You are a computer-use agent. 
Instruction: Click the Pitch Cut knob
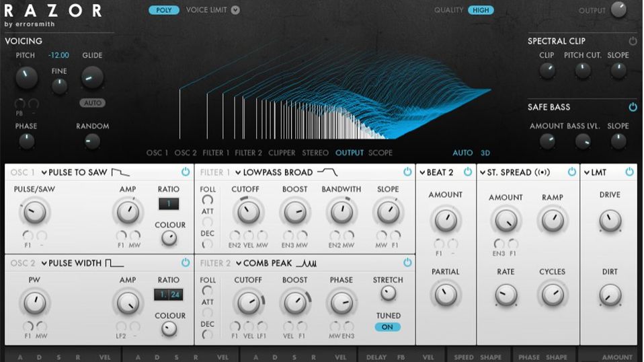pos(582,71)
